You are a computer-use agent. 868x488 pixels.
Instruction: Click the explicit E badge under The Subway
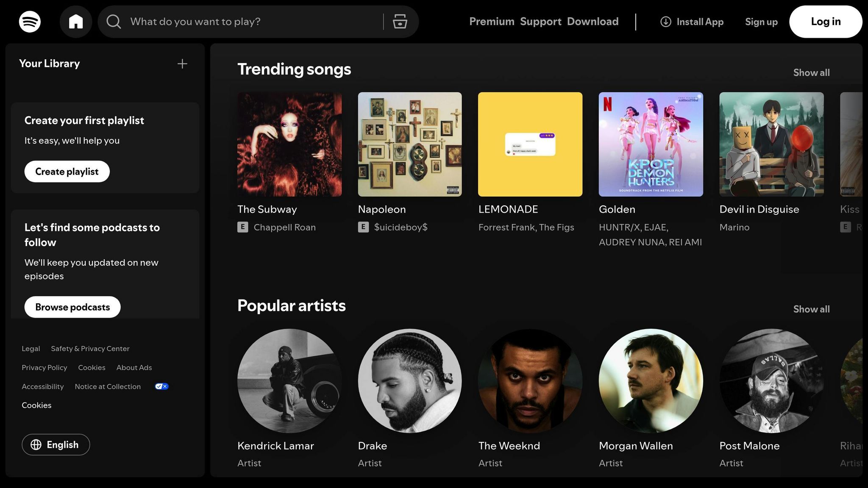(x=242, y=227)
